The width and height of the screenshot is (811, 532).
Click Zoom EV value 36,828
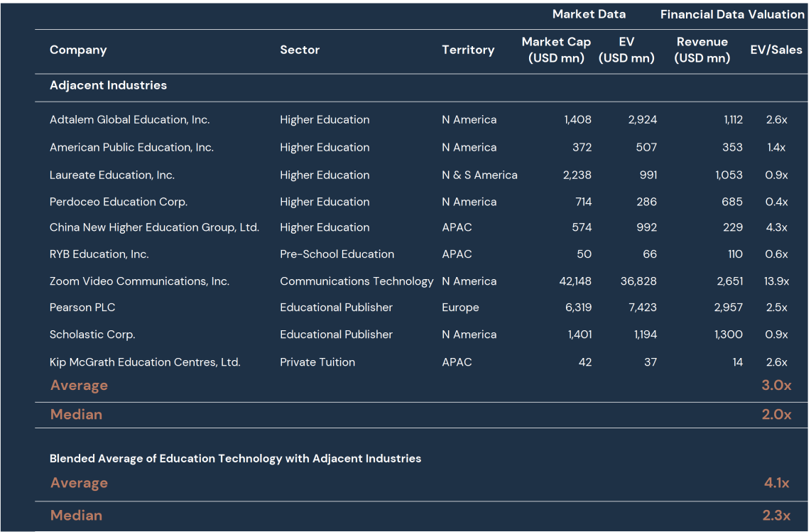pos(638,281)
